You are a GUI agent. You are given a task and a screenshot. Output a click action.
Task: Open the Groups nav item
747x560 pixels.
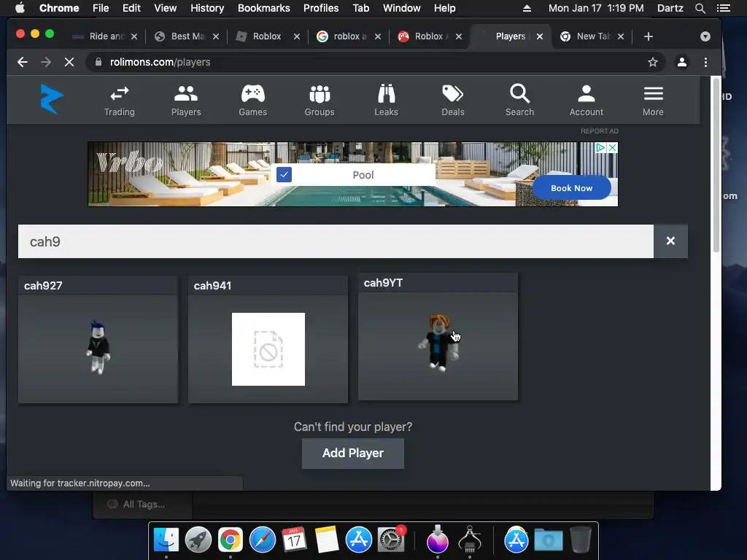320,101
